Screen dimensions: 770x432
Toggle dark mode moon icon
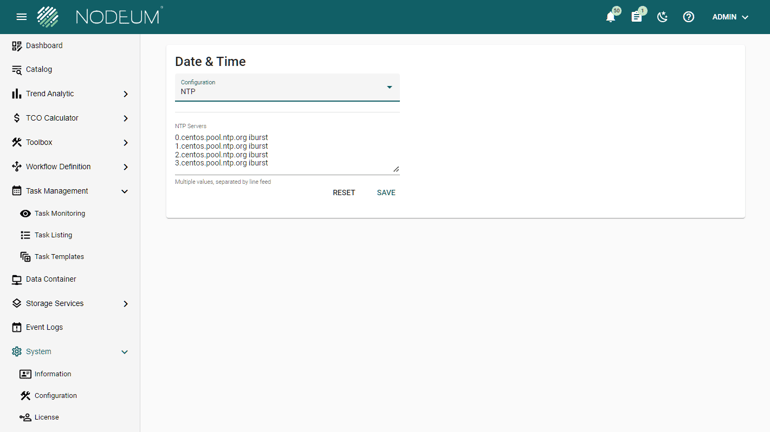click(662, 17)
